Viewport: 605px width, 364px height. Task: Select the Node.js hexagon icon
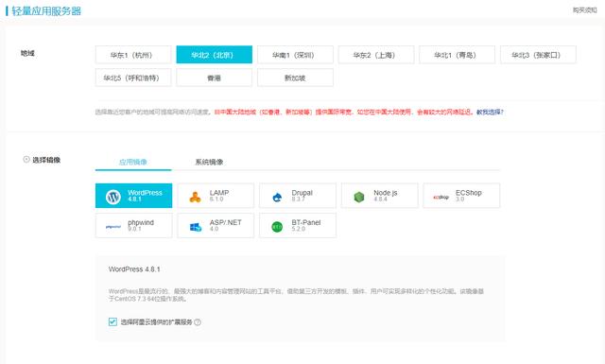pyautogui.click(x=359, y=198)
